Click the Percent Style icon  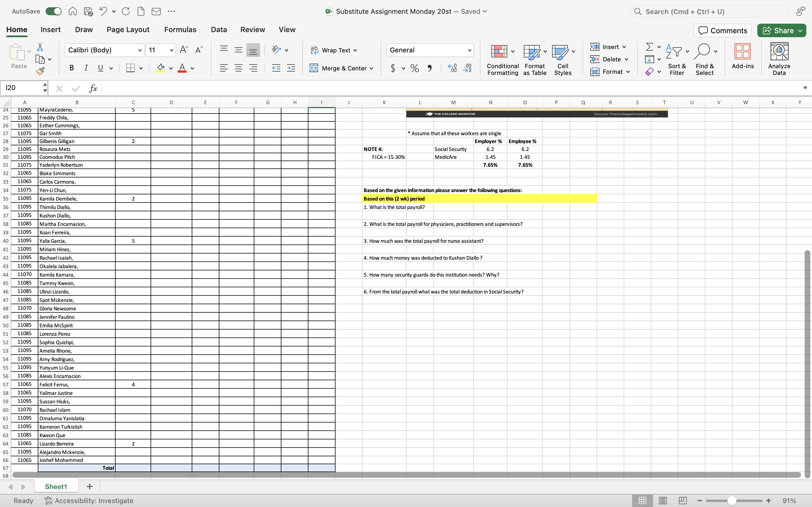[x=414, y=68]
